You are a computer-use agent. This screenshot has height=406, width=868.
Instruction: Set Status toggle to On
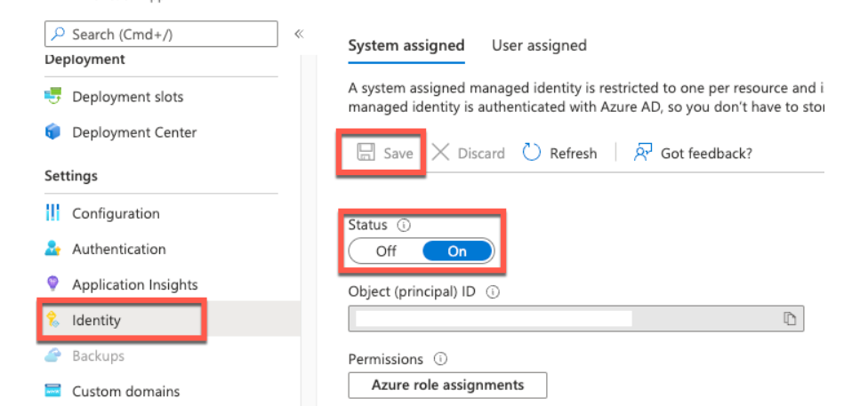click(457, 251)
